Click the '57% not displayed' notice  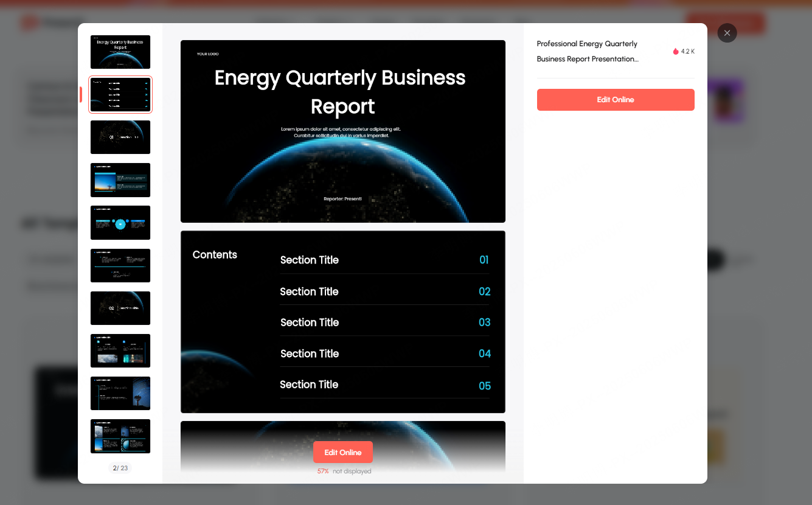[x=343, y=470]
